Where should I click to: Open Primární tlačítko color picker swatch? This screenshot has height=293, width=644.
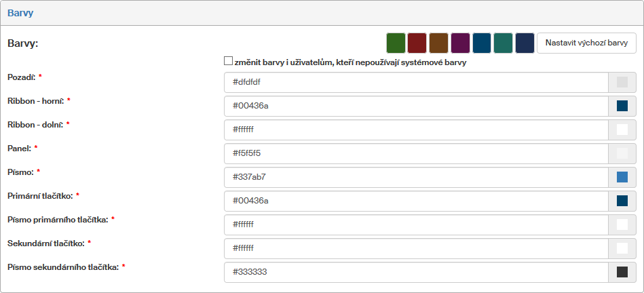point(622,201)
